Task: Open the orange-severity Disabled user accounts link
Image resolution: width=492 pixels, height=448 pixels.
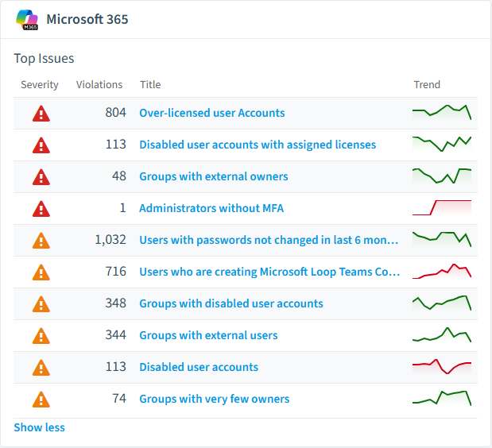Action: tap(199, 367)
